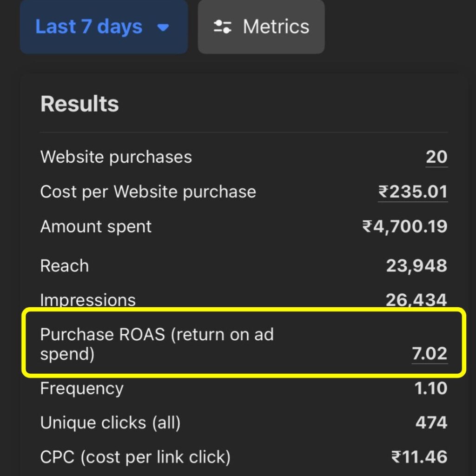Select the Cost per Website purchase label
Screen dimensions: 476x476
(148, 192)
